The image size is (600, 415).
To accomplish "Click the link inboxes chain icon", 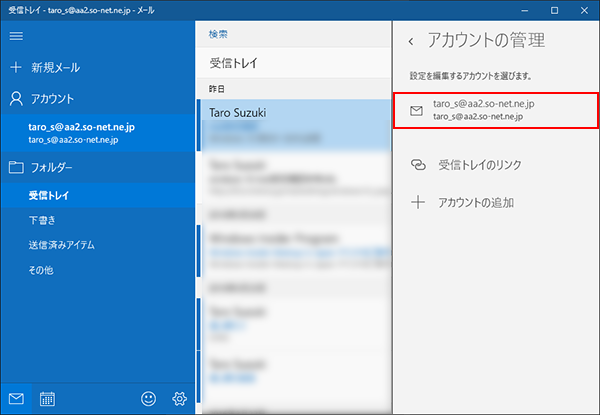I will tap(418, 165).
